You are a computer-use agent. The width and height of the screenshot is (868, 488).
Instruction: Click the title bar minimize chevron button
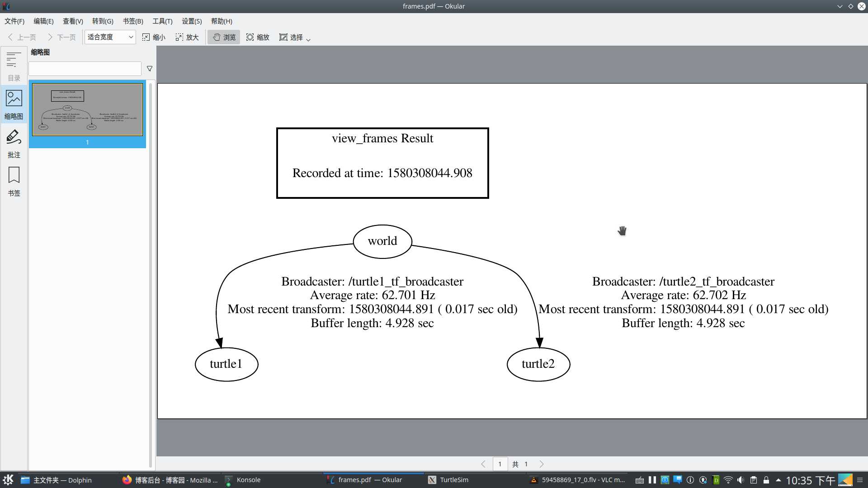[840, 6]
